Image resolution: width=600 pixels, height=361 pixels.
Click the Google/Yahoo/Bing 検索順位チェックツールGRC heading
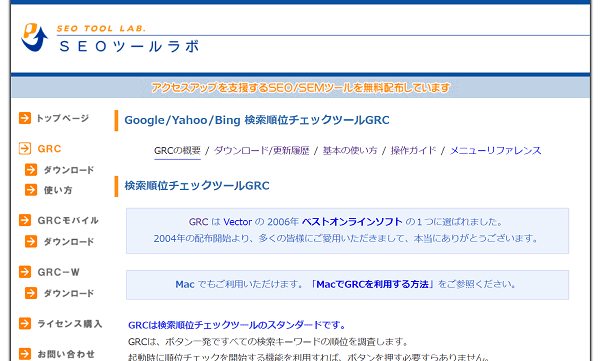point(257,120)
